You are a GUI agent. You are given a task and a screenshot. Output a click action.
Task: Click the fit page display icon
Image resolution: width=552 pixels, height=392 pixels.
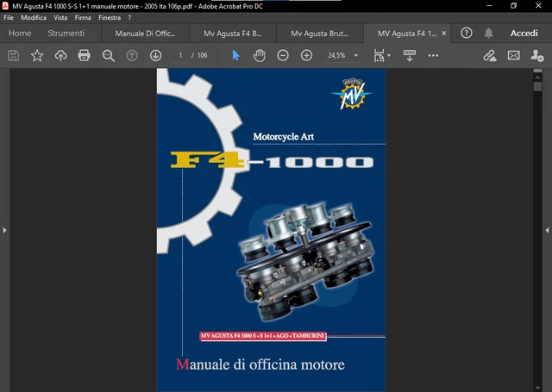(x=379, y=55)
